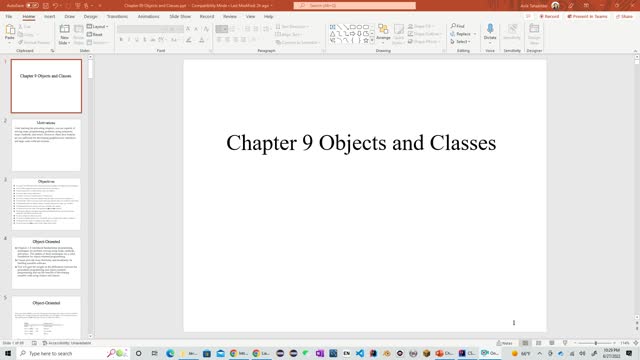Select the rectangle shape in shapes gallery
The width and height of the screenshot is (640, 360).
[352, 27]
